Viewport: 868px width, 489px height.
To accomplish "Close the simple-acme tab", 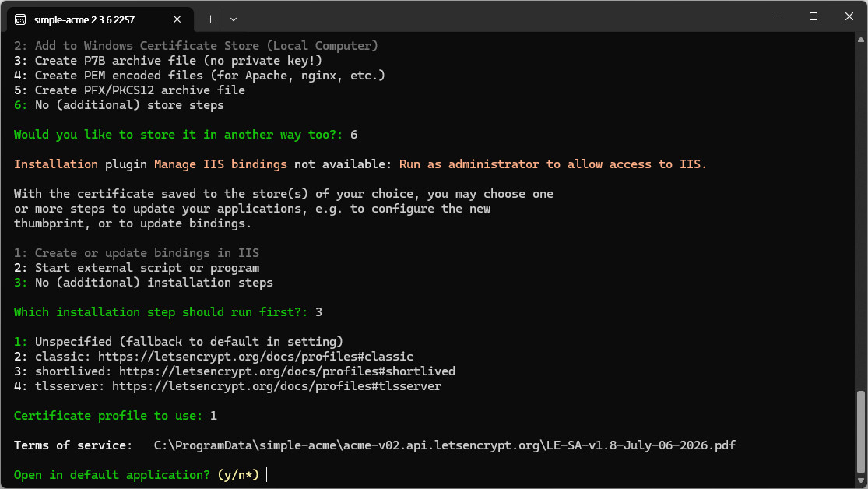I will [x=177, y=19].
